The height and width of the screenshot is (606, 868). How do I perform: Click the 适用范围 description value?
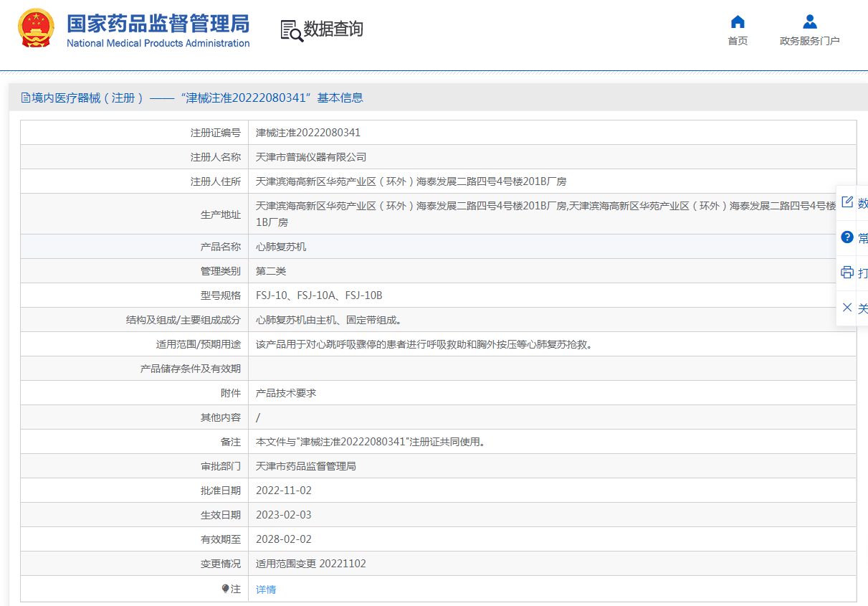424,344
